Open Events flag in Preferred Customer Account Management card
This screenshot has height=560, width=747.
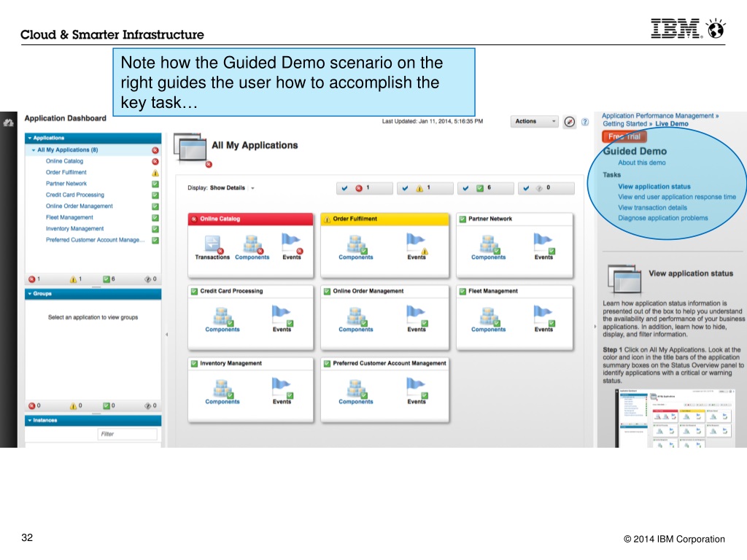[417, 388]
